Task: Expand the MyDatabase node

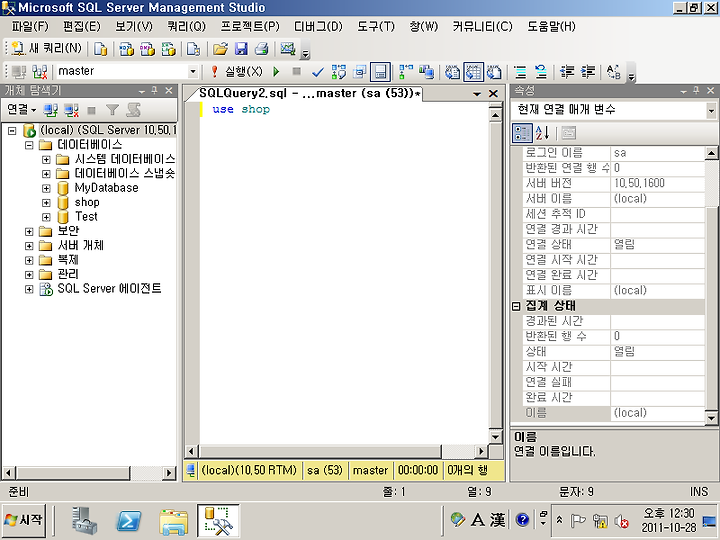Action: point(46,188)
